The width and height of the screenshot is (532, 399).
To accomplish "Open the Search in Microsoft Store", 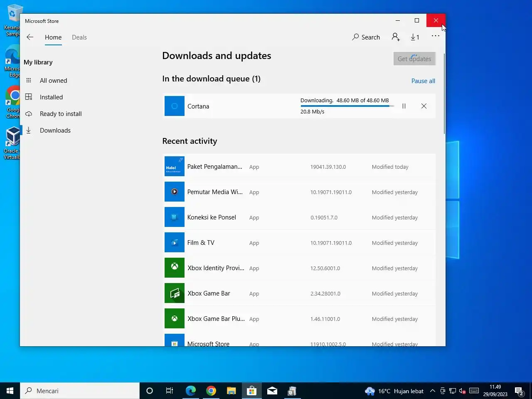I will pos(366,37).
